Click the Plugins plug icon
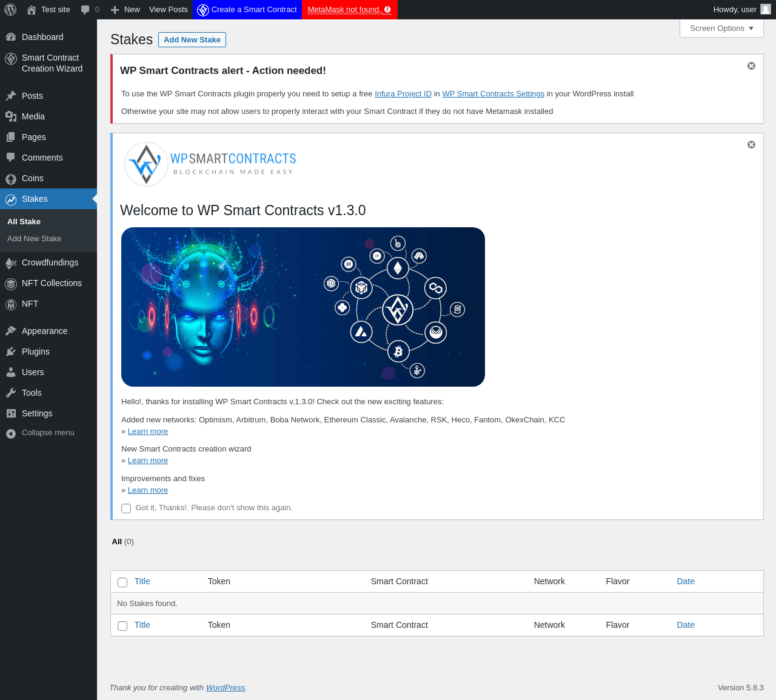The width and height of the screenshot is (776, 700). pos(11,352)
